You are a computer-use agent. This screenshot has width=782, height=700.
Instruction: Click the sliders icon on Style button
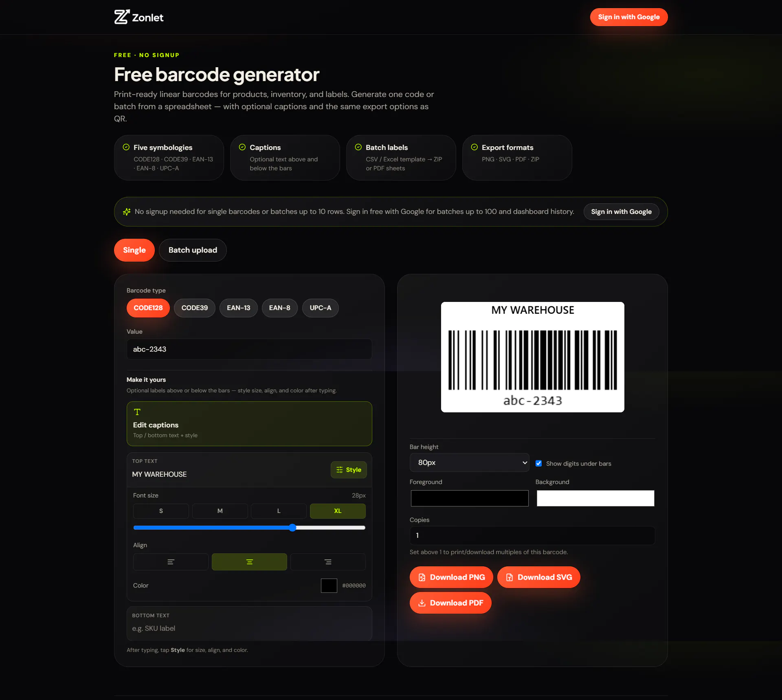pyautogui.click(x=340, y=470)
